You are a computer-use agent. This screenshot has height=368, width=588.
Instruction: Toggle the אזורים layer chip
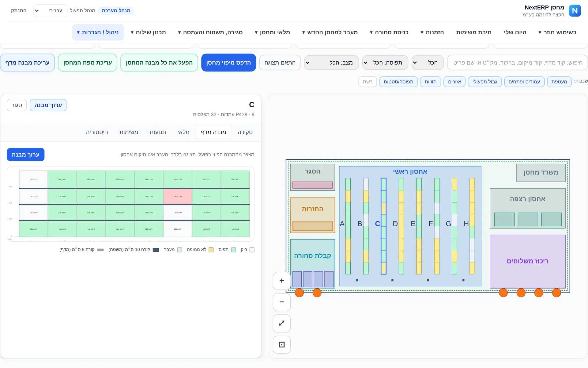454,82
